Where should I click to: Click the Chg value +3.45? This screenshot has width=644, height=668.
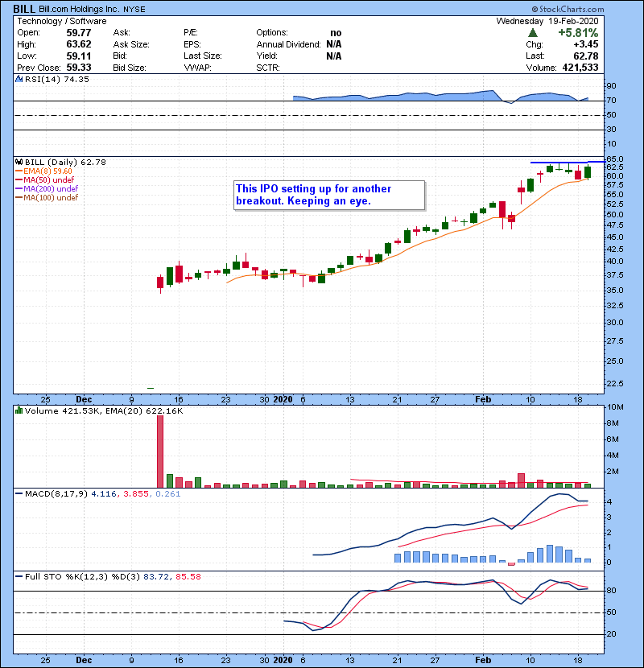(x=585, y=44)
